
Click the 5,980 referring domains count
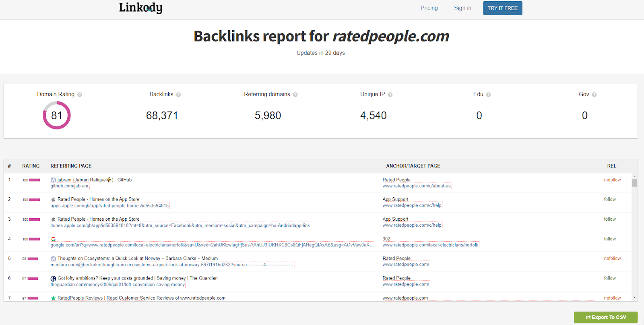click(x=268, y=116)
